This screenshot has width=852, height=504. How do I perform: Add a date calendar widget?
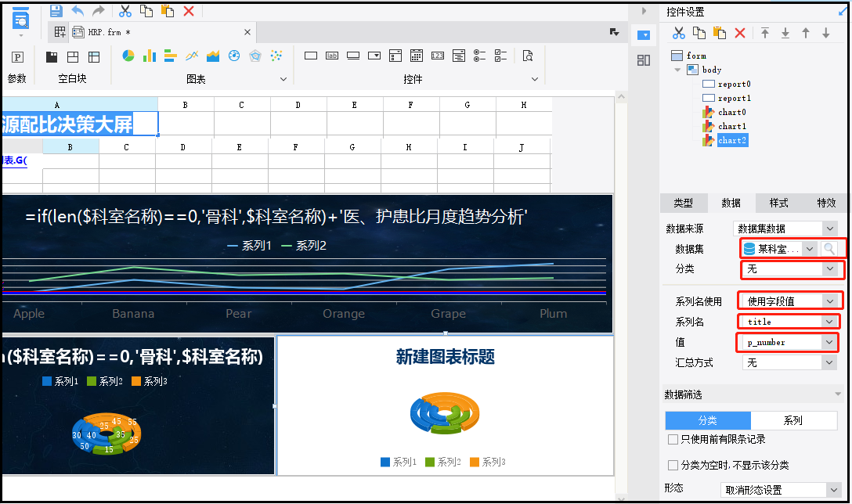pos(417,56)
